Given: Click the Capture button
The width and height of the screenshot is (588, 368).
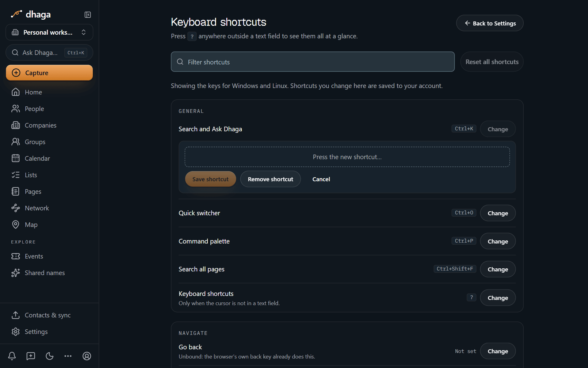Looking at the screenshot, I should point(49,73).
